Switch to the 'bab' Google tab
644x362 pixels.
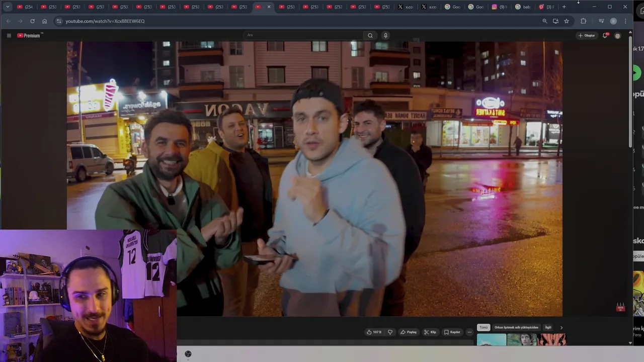pos(523,7)
